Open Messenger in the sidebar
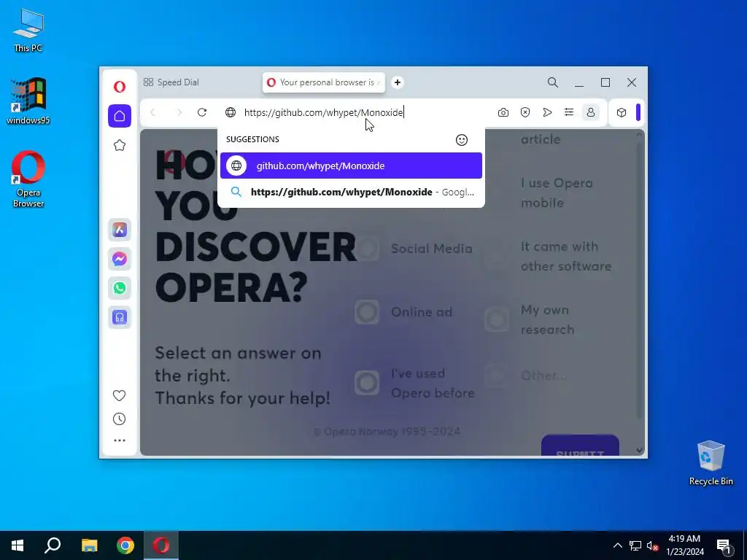 pos(120,259)
